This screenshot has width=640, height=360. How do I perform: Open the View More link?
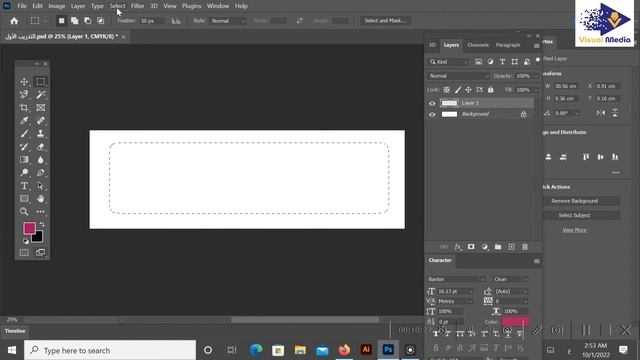point(574,230)
